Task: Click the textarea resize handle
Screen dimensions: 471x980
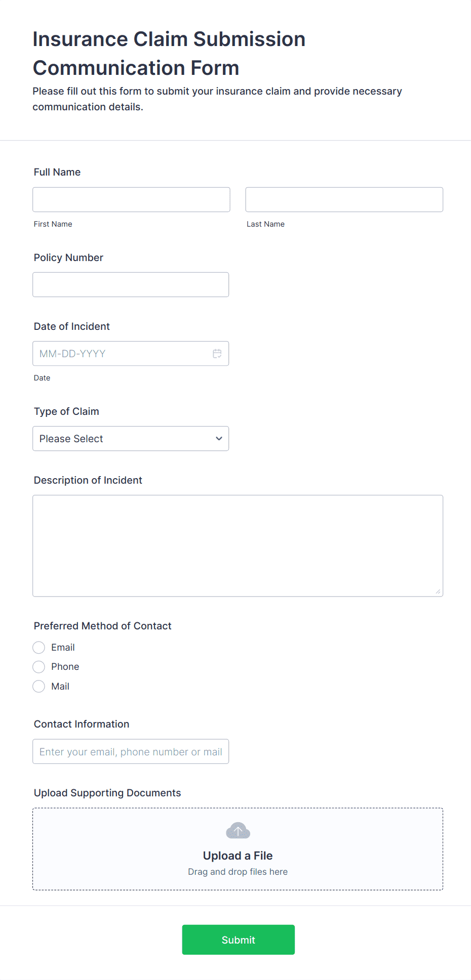Action: [x=439, y=591]
